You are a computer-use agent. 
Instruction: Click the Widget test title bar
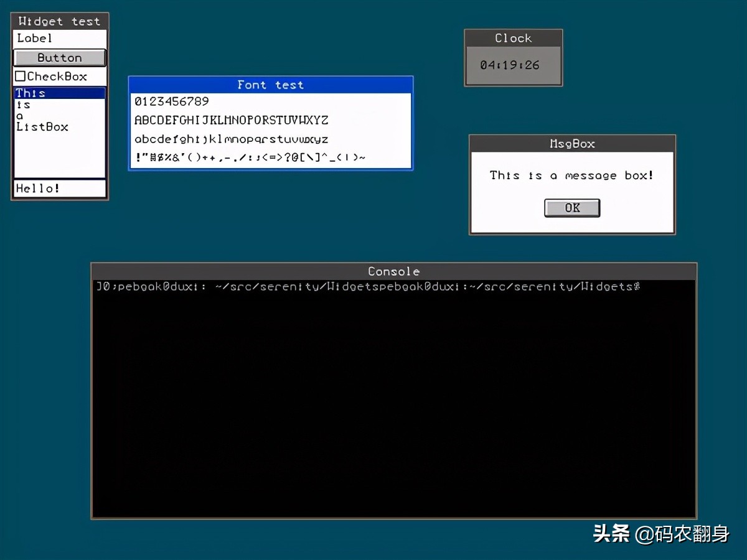59,21
